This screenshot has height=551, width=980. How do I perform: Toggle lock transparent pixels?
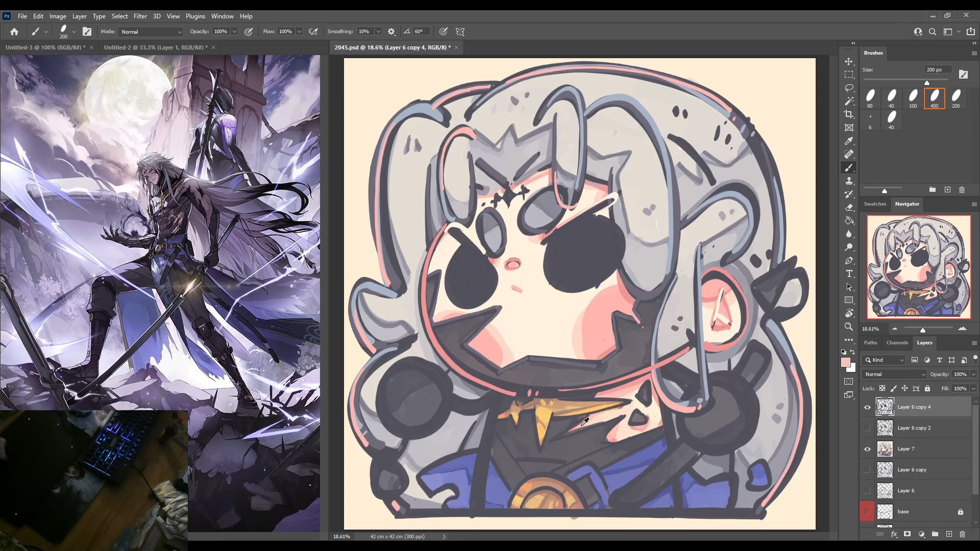click(x=882, y=389)
